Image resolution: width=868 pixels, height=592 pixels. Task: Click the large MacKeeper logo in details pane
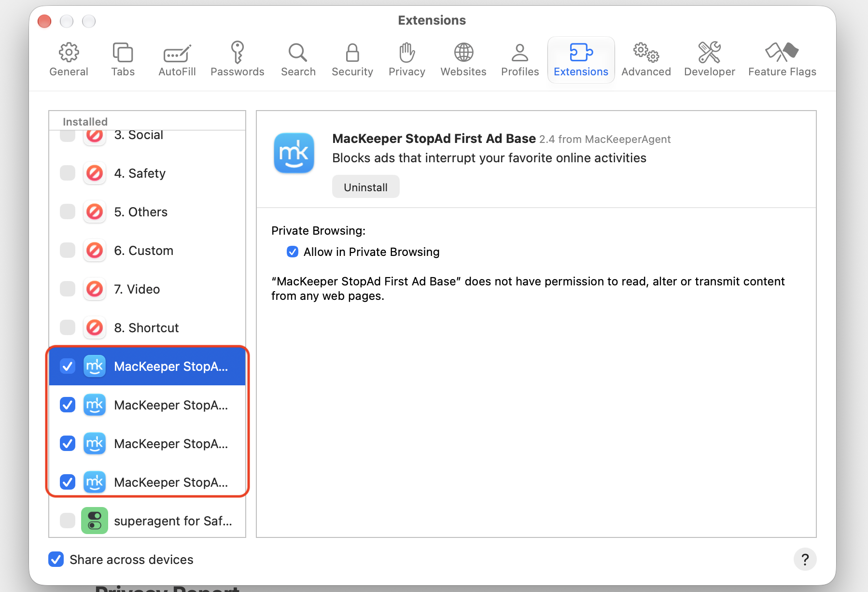pos(294,153)
